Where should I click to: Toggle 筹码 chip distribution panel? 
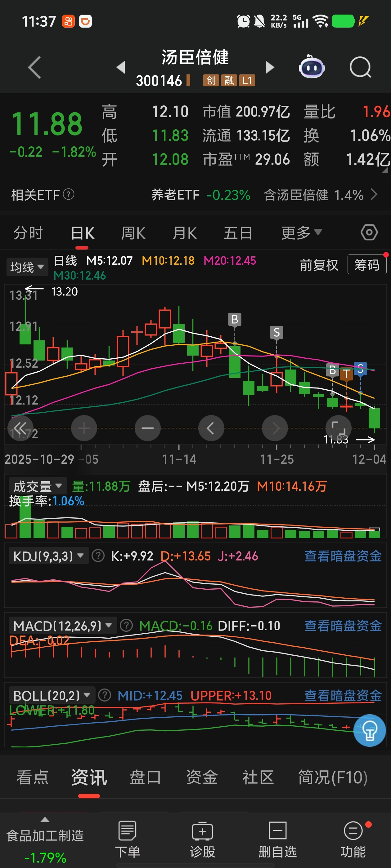click(x=367, y=264)
